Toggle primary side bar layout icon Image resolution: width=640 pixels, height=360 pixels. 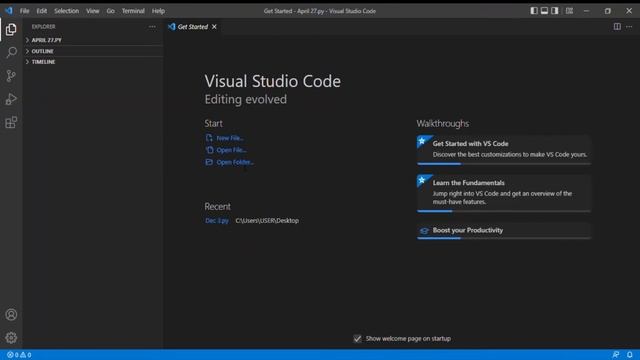click(x=534, y=11)
